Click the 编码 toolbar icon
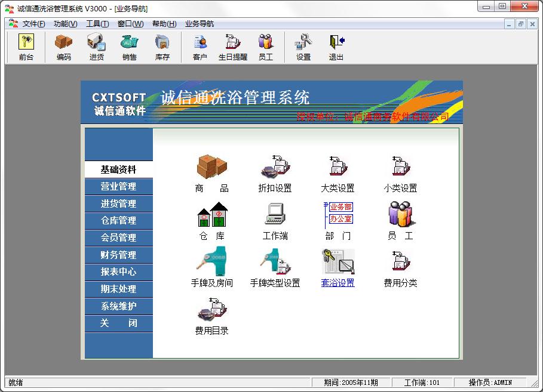The width and height of the screenshot is (543, 392). (64, 47)
